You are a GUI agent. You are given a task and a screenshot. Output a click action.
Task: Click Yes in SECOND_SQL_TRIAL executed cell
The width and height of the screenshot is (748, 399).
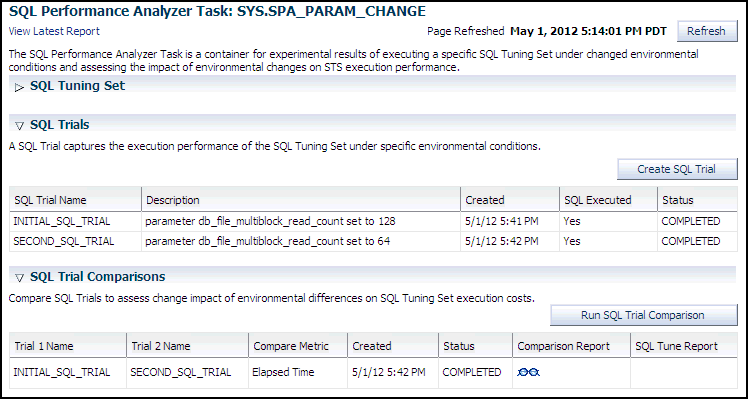click(x=572, y=242)
